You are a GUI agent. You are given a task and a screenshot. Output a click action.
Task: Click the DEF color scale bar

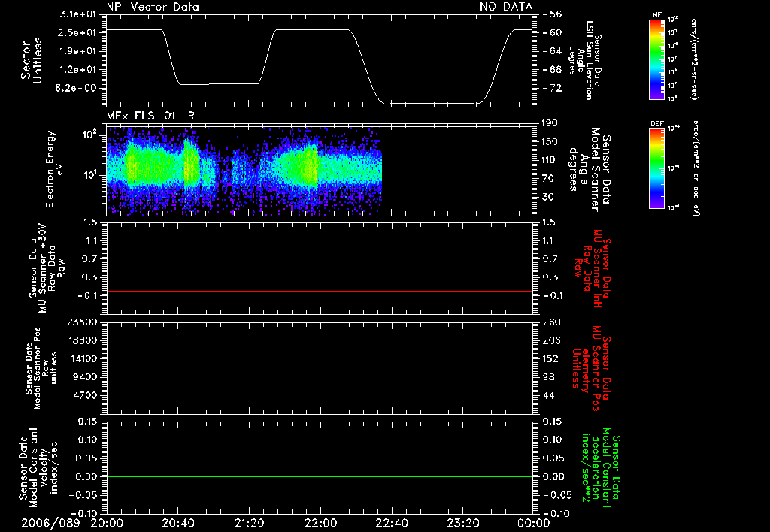(656, 168)
